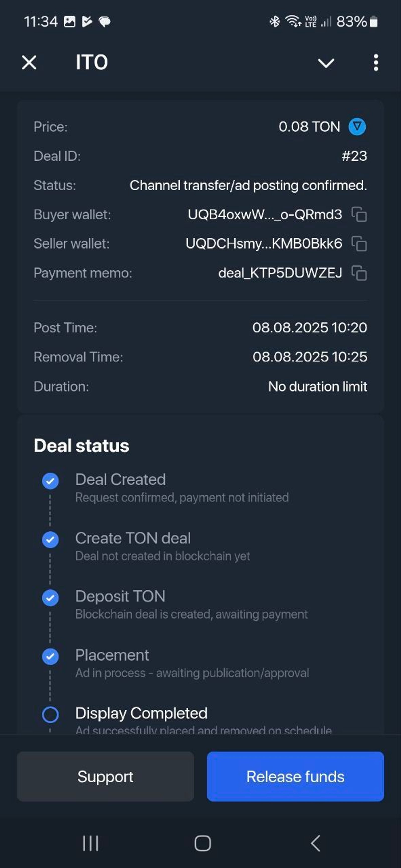Viewport: 401px width, 868px height.
Task: Copy the buyer wallet address
Action: 359,215
